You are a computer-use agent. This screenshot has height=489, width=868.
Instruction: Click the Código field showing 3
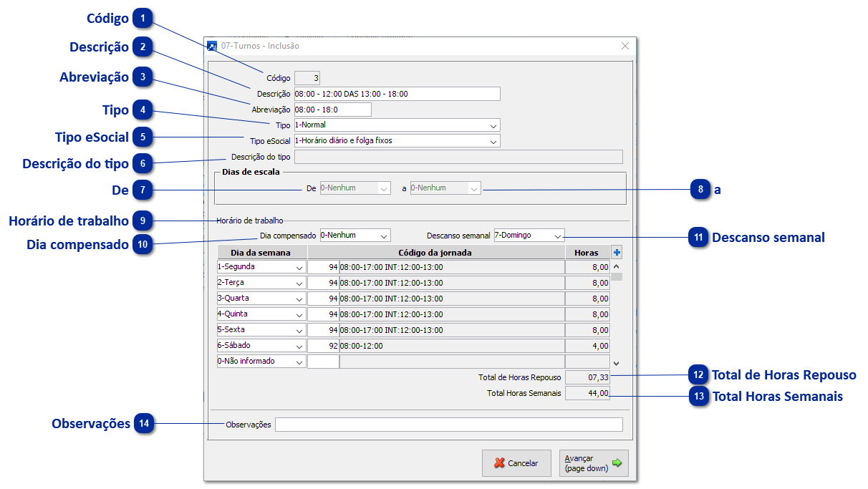coord(308,78)
